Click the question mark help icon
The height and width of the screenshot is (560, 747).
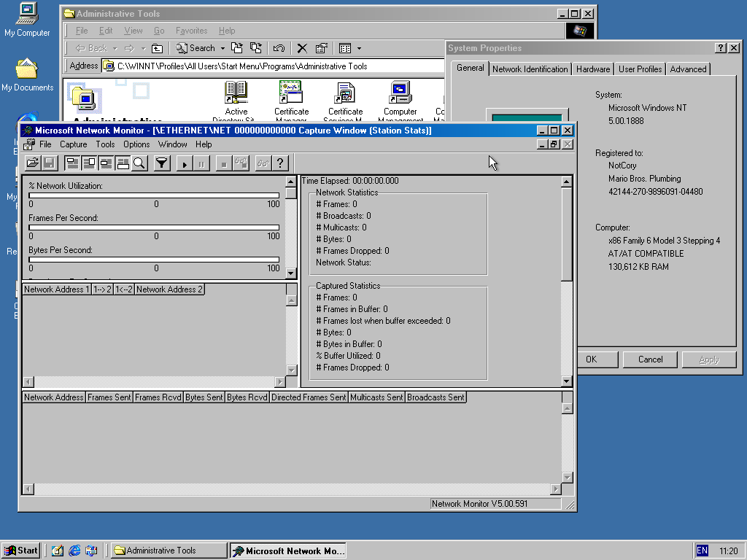pos(280,163)
